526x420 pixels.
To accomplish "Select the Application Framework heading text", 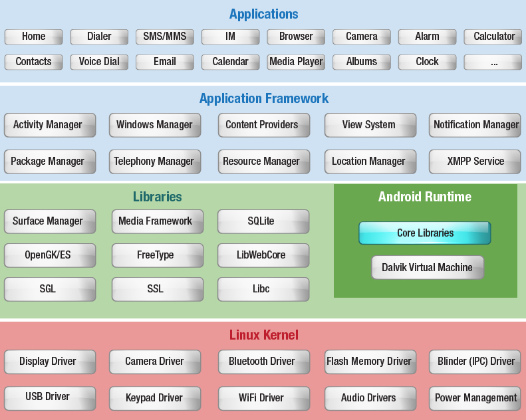I will (x=263, y=99).
